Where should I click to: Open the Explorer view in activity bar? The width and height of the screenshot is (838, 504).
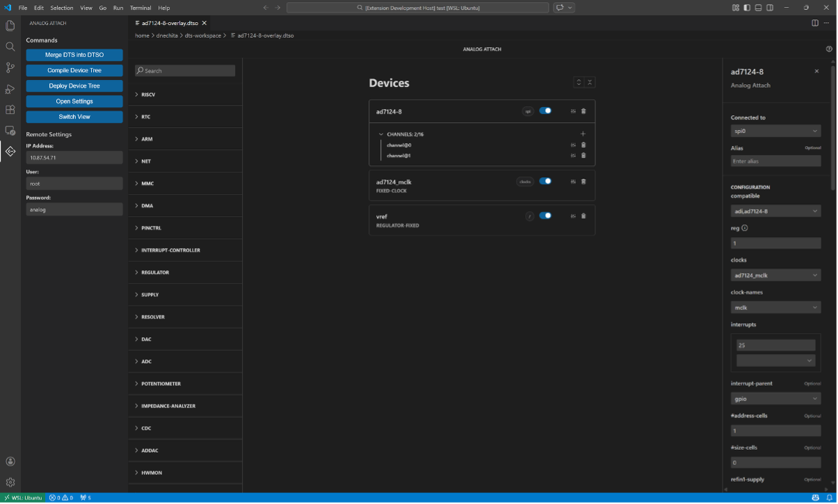click(x=10, y=26)
